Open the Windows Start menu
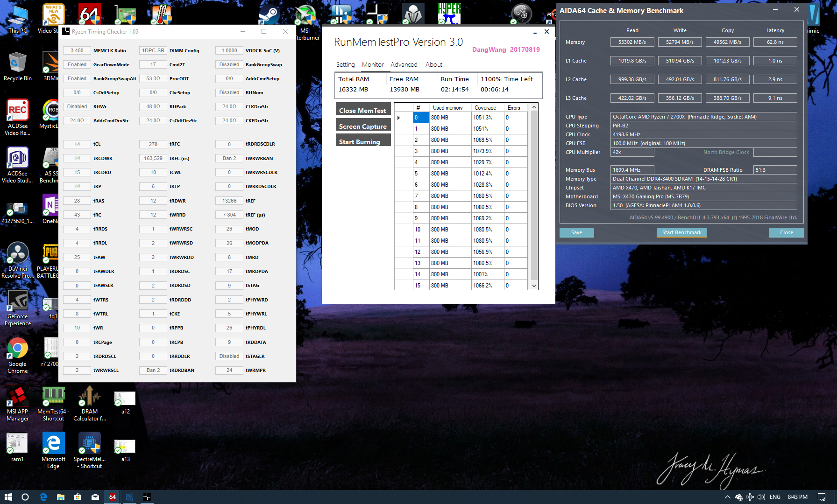Image resolution: width=837 pixels, height=504 pixels. coord(8,497)
